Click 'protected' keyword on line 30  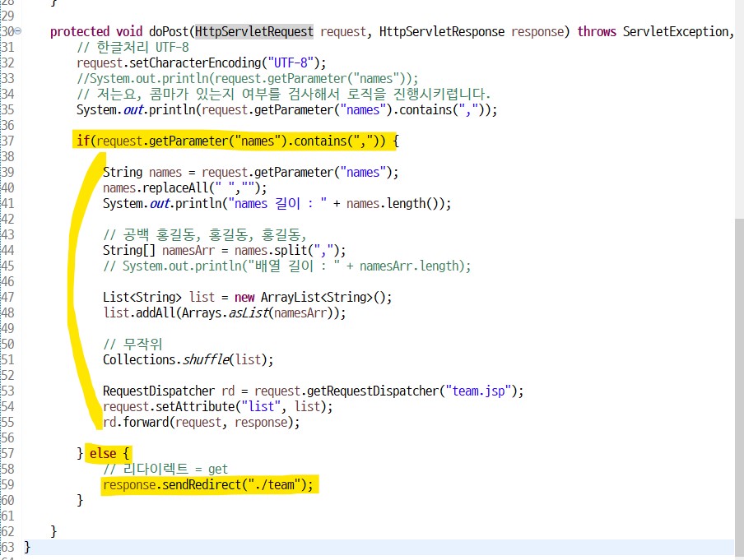coord(80,32)
